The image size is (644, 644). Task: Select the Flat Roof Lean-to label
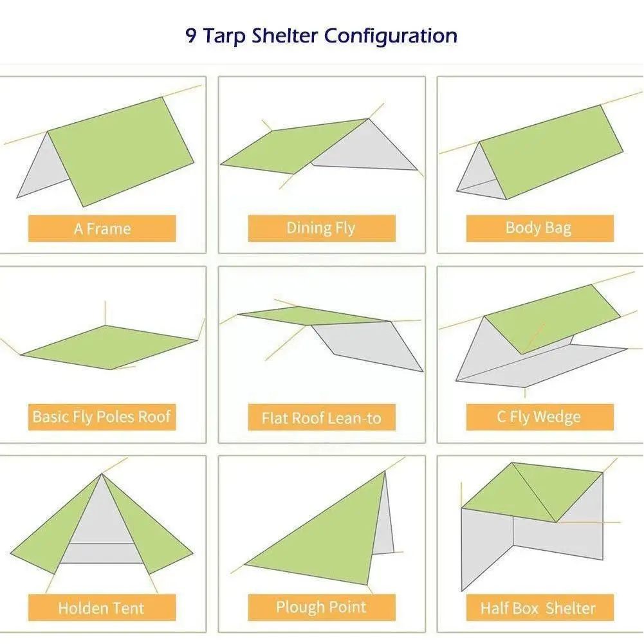pos(321,418)
